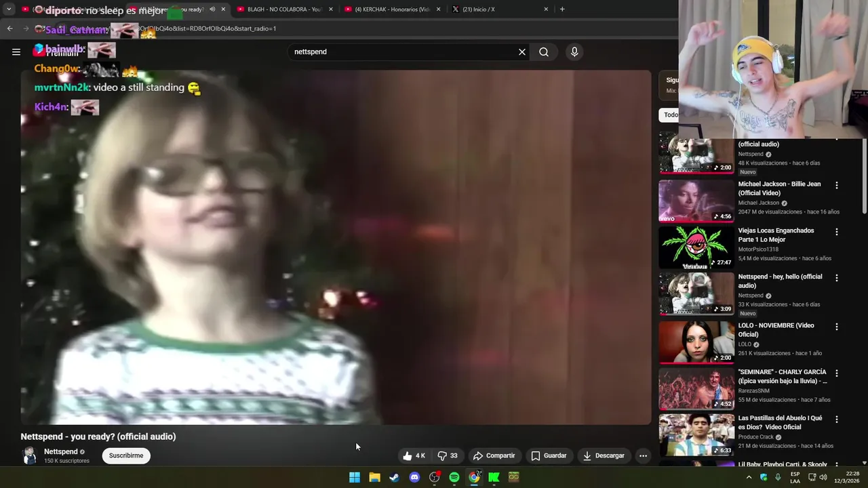The height and width of the screenshot is (488, 868).
Task: Open Steam from the taskbar
Action: pos(394,477)
